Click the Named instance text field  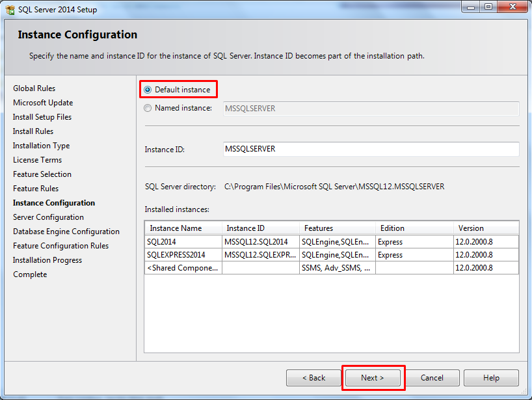pyautogui.click(x=371, y=109)
